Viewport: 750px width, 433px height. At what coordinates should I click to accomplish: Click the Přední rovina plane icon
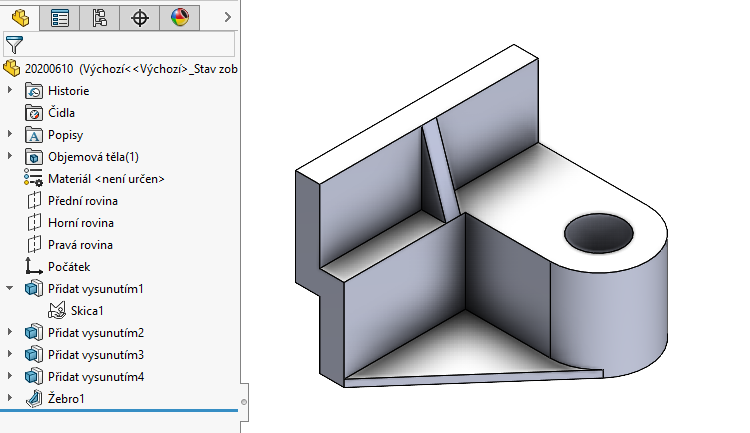34,200
